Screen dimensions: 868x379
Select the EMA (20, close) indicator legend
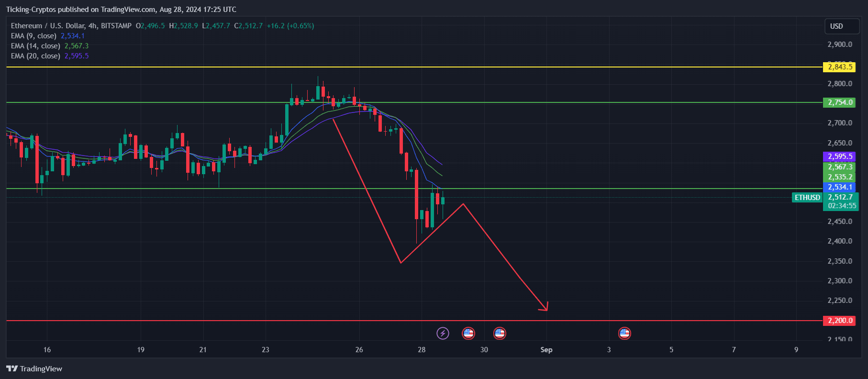pyautogui.click(x=49, y=56)
